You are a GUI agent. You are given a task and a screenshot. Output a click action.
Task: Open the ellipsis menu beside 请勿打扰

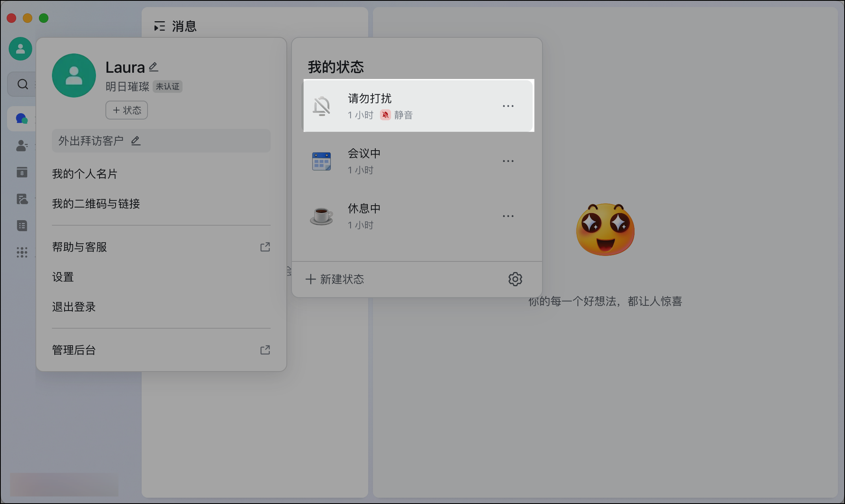pyautogui.click(x=508, y=105)
